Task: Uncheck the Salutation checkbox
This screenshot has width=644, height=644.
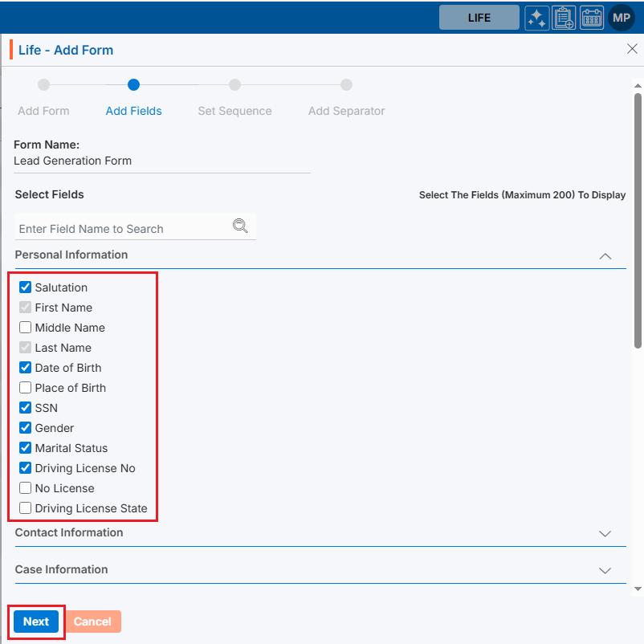Action: pyautogui.click(x=26, y=287)
